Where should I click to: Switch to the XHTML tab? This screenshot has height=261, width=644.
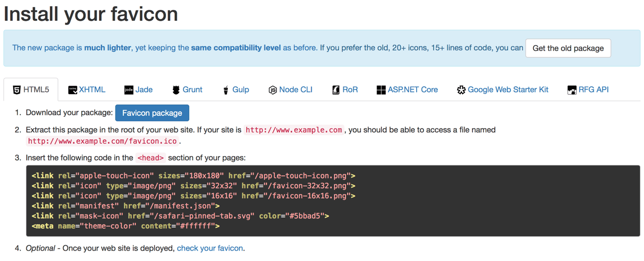point(92,90)
